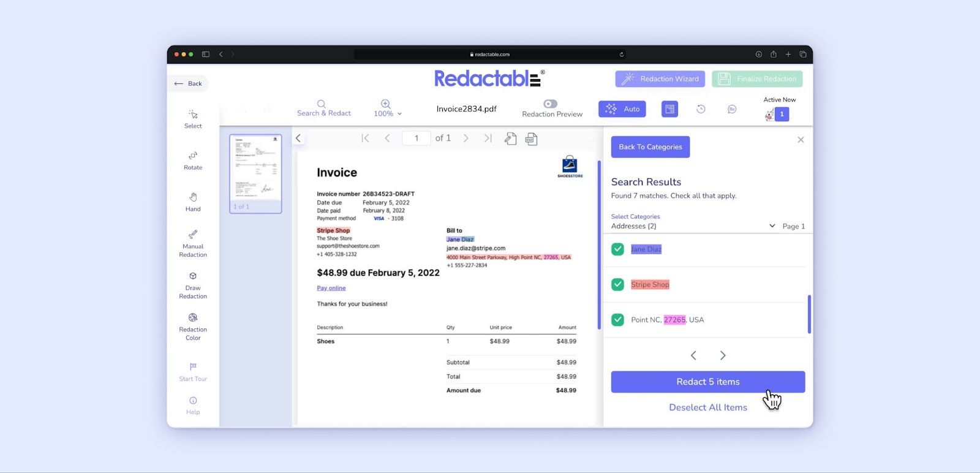
Task: Open Help in sidebar
Action: point(193,406)
